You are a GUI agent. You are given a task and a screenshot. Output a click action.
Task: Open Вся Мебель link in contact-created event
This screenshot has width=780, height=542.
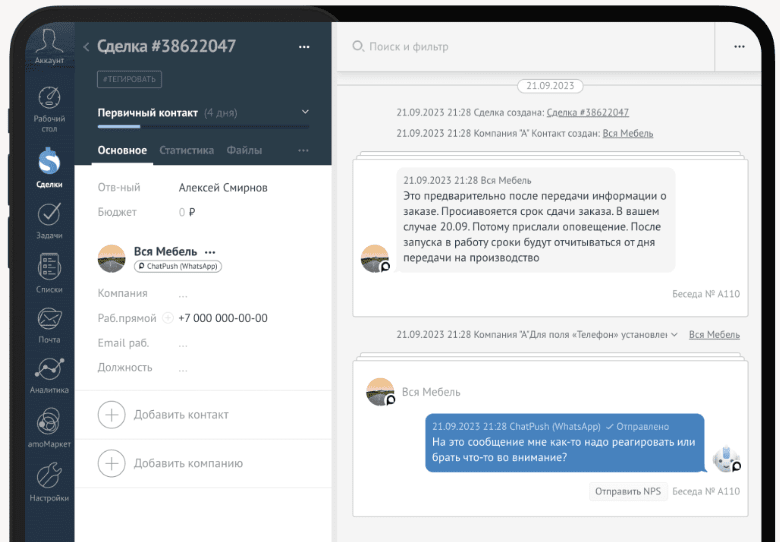pos(628,133)
